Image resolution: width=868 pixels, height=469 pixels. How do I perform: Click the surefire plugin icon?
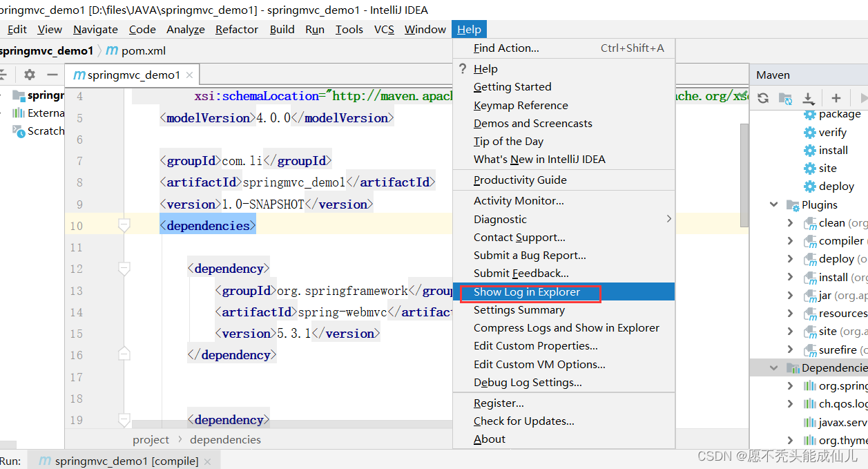pyautogui.click(x=809, y=350)
